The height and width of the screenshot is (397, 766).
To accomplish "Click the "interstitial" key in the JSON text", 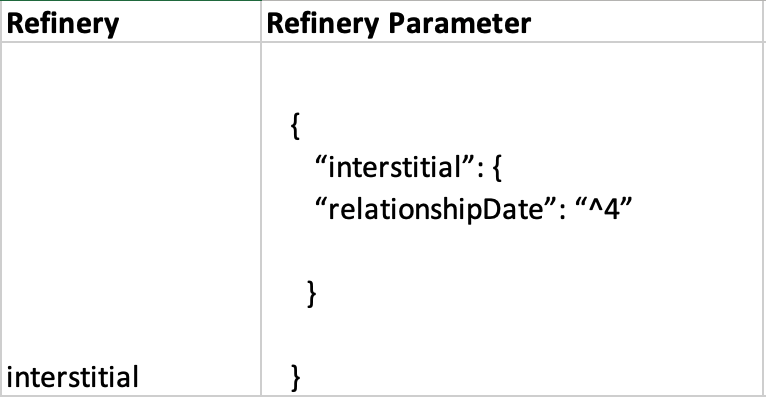I will 395,167.
